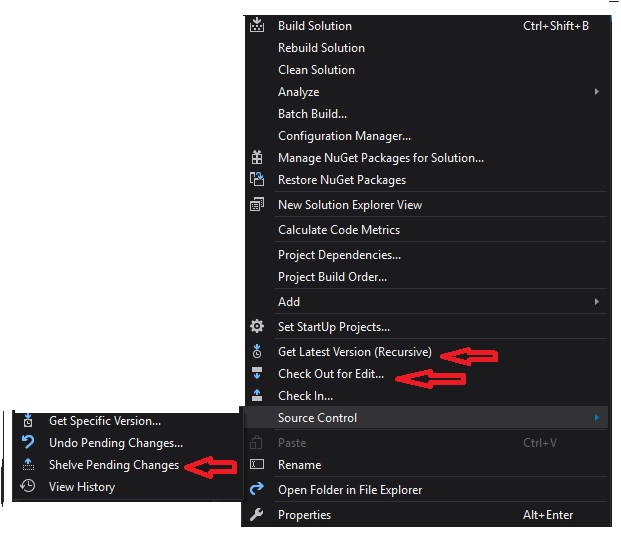621x535 pixels.
Task: Choose Rebuild Solution
Action: [427, 48]
